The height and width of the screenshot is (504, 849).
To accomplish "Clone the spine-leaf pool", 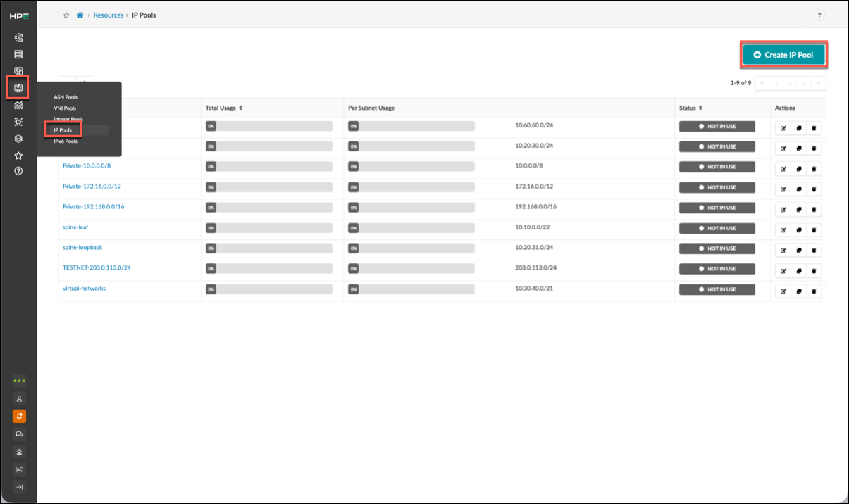I will tap(798, 230).
